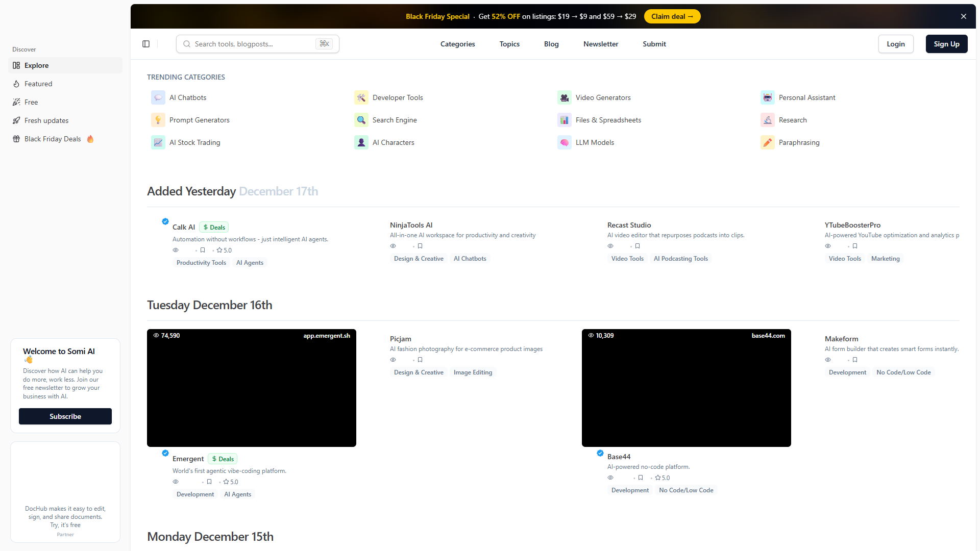Open the app.emergent.sh preview thumbnail
980x551 pixels.
252,388
